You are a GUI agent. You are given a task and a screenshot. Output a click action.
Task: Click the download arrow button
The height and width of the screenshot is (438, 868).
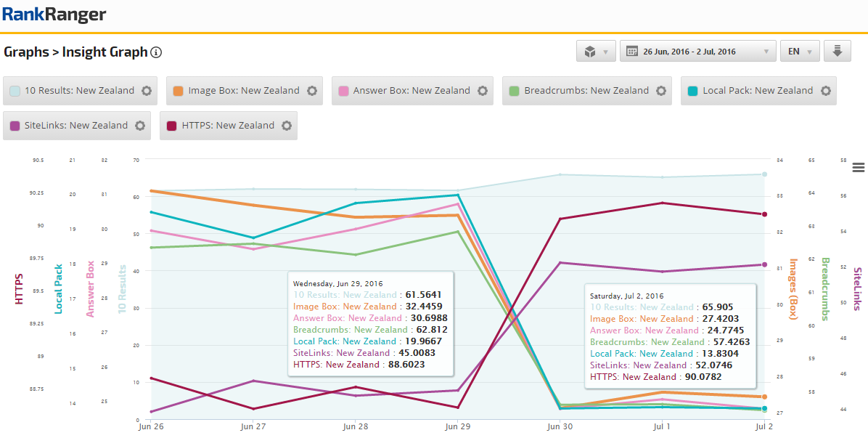pyautogui.click(x=837, y=52)
